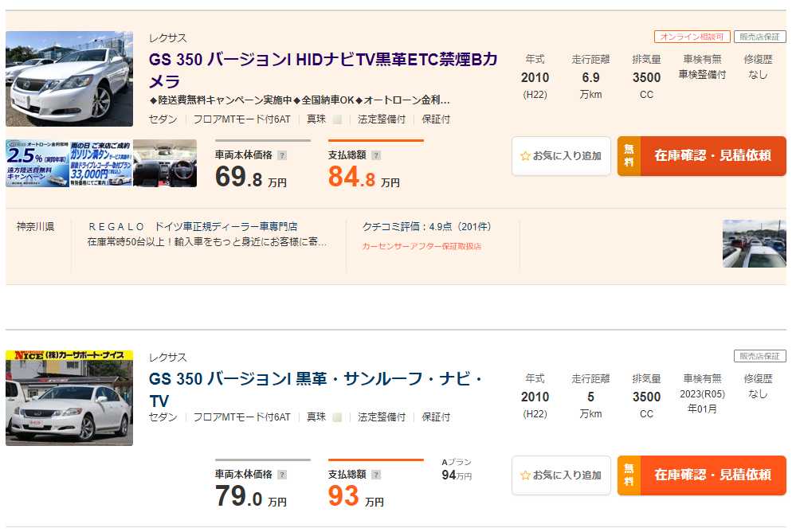Click the 無料 badge on second quote button
The width and height of the screenshot is (796, 532).
click(629, 475)
